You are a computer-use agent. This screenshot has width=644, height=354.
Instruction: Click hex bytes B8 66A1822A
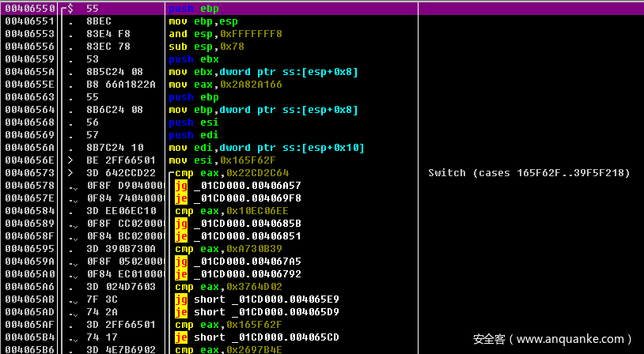(121, 85)
